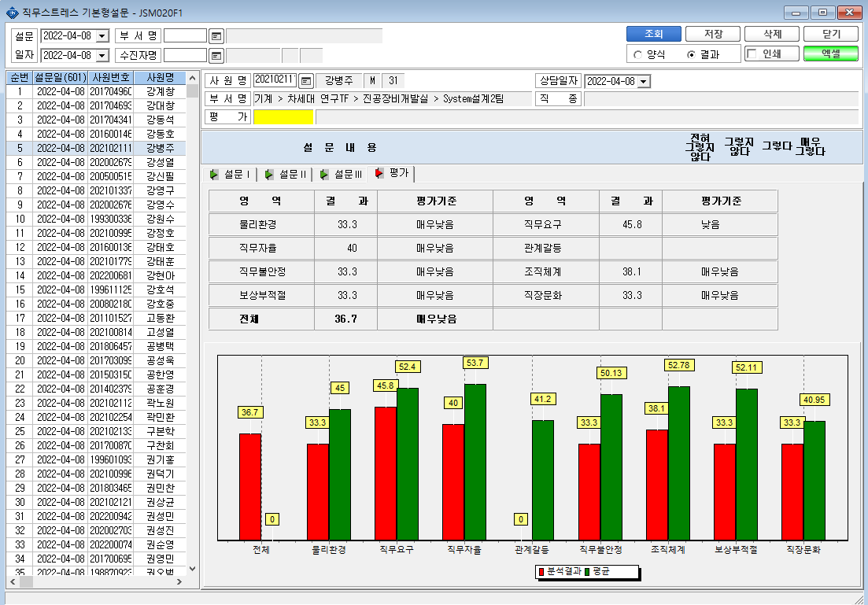Select the 설문 I tab arrow icon
This screenshot has width=868, height=605.
pyautogui.click(x=214, y=175)
